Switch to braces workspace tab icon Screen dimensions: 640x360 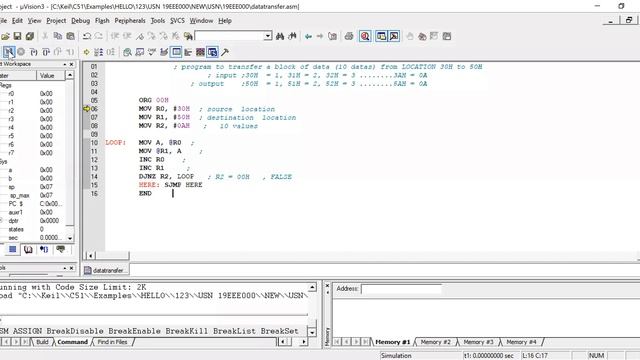tap(44, 249)
